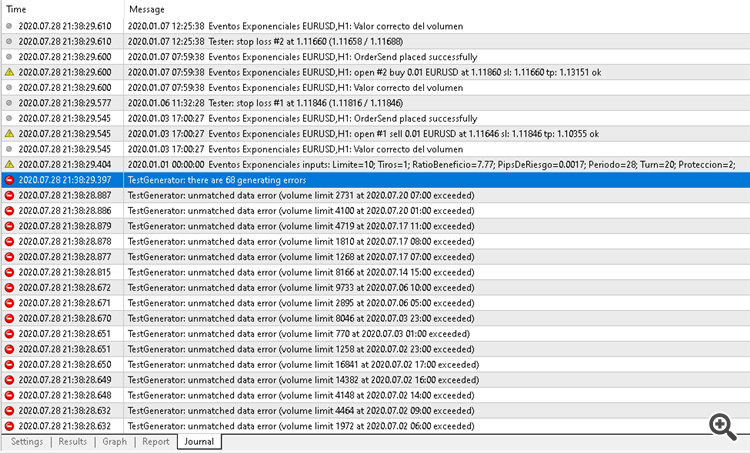Viewport: 750px width, 453px height.
Task: Click time cell '2020.07.28 21:38:28.650'
Action: point(65,365)
